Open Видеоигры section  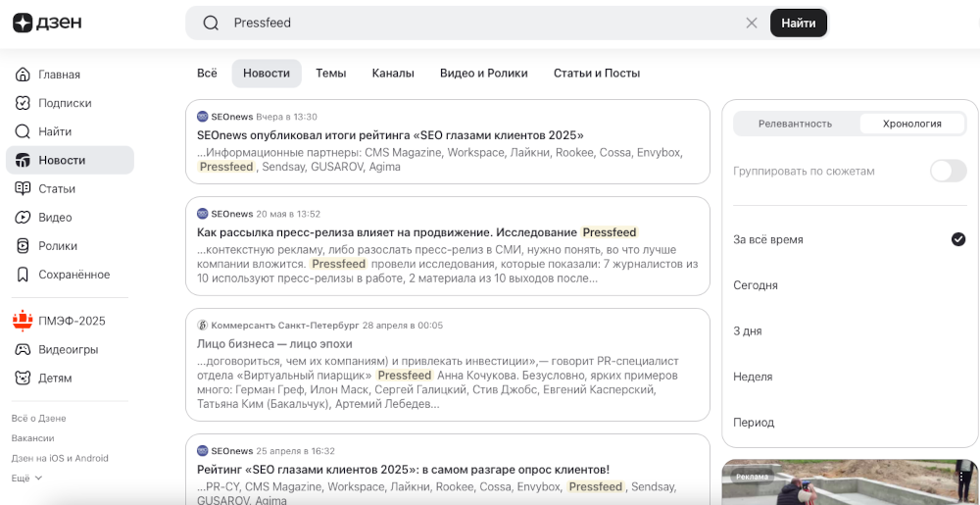[70, 349]
